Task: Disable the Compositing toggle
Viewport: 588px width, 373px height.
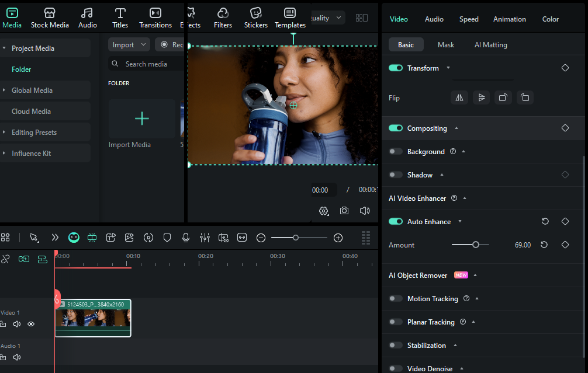Action: (396, 128)
